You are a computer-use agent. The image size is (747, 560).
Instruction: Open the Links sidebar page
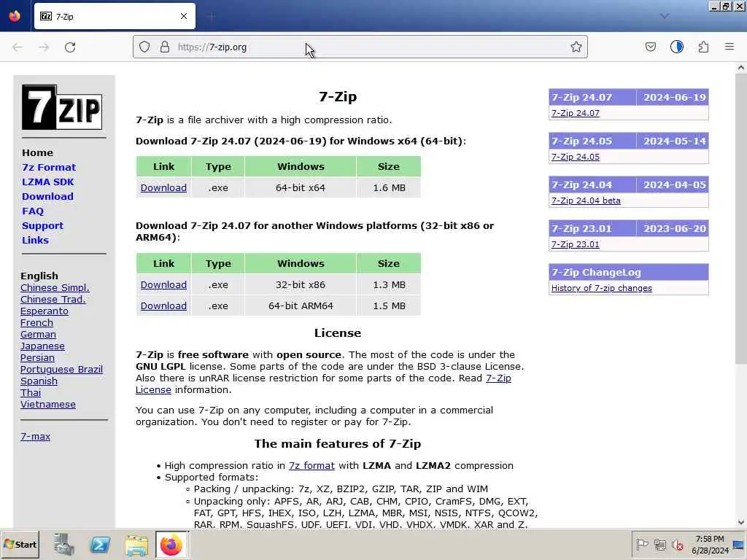tap(35, 240)
